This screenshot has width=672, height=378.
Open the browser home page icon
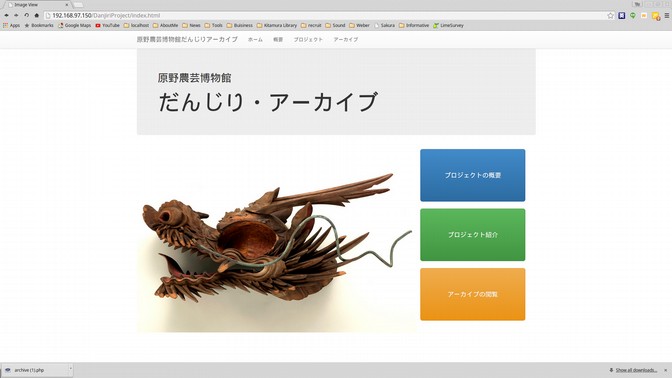pos(36,15)
